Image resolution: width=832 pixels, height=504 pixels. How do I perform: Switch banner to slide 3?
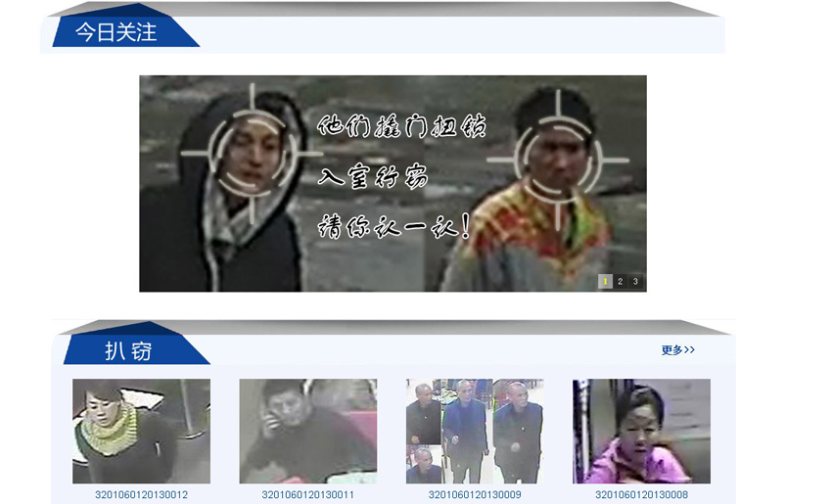point(635,282)
